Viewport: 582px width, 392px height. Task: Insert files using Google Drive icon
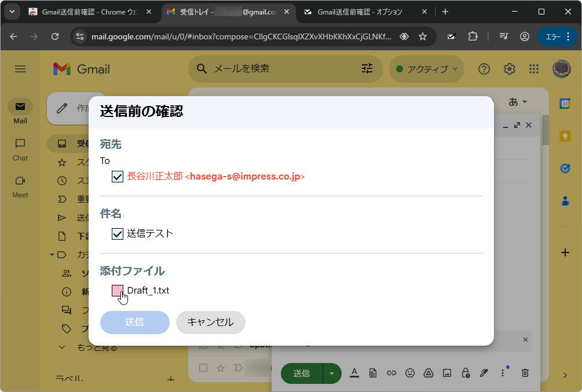429,373
